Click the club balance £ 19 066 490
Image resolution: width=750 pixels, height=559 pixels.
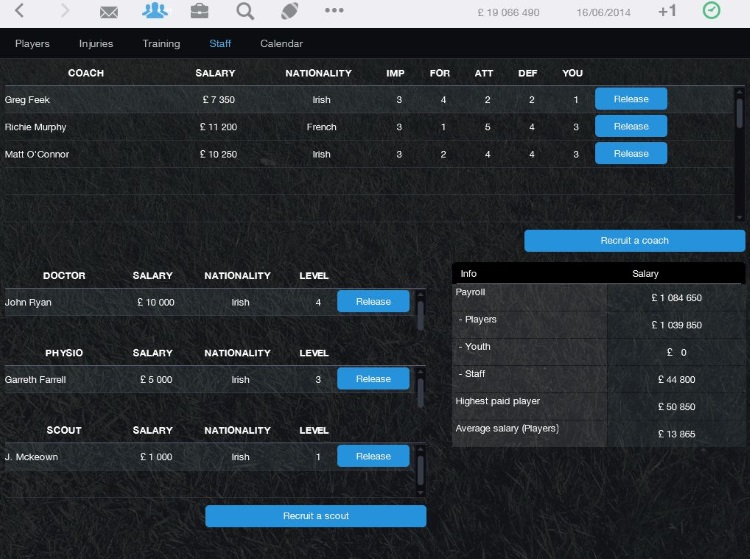[x=508, y=12]
